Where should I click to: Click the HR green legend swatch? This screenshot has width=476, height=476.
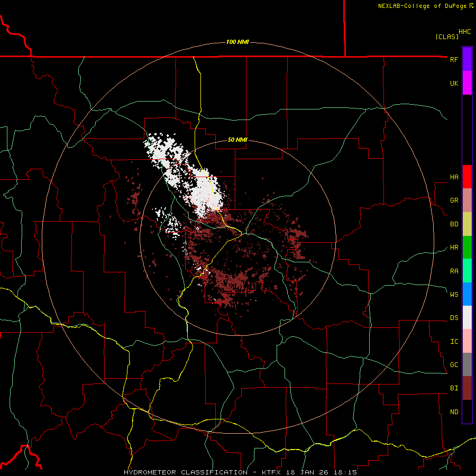(x=467, y=248)
